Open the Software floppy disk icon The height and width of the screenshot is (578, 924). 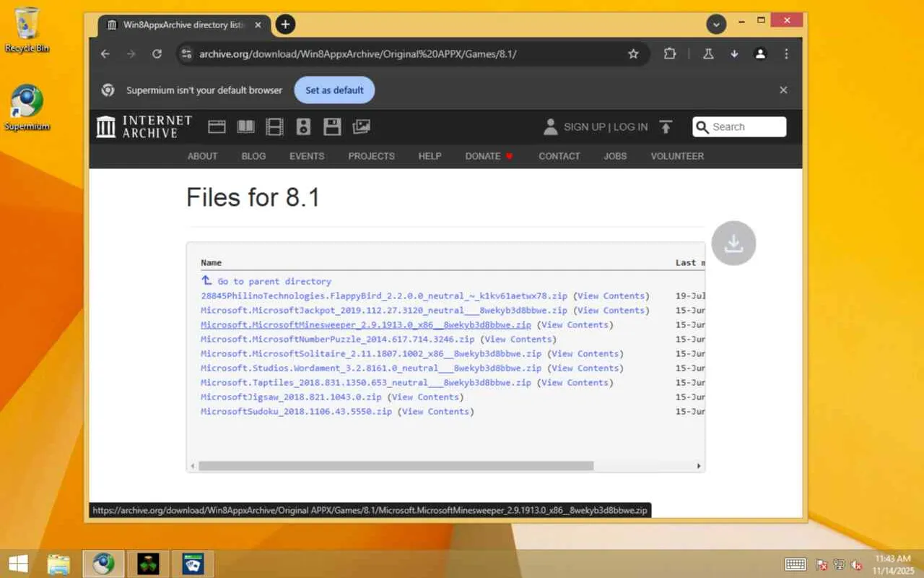(x=332, y=127)
